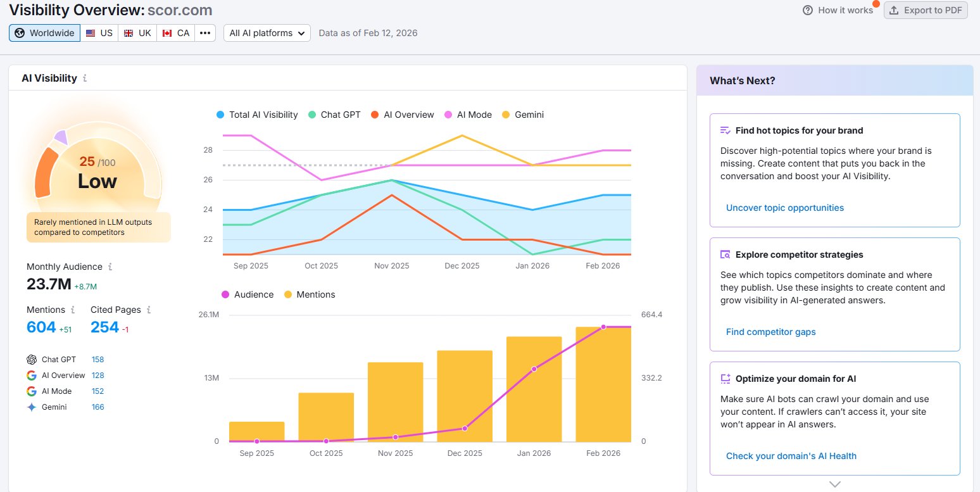Click the hot topics list icon
This screenshot has width=980, height=492.
tap(726, 130)
